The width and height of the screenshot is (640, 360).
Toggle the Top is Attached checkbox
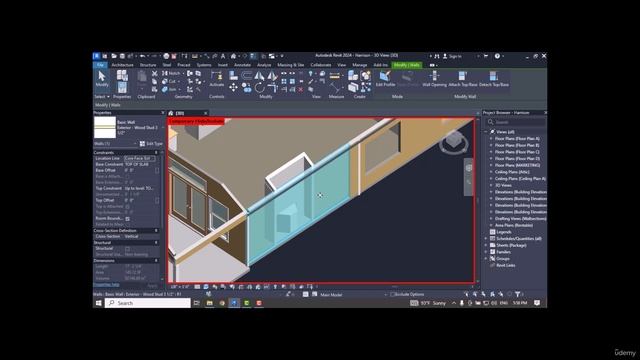[x=128, y=207]
